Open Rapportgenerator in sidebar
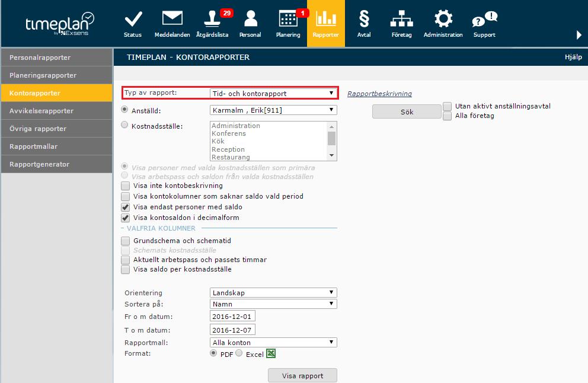The width and height of the screenshot is (588, 383). pyautogui.click(x=57, y=164)
